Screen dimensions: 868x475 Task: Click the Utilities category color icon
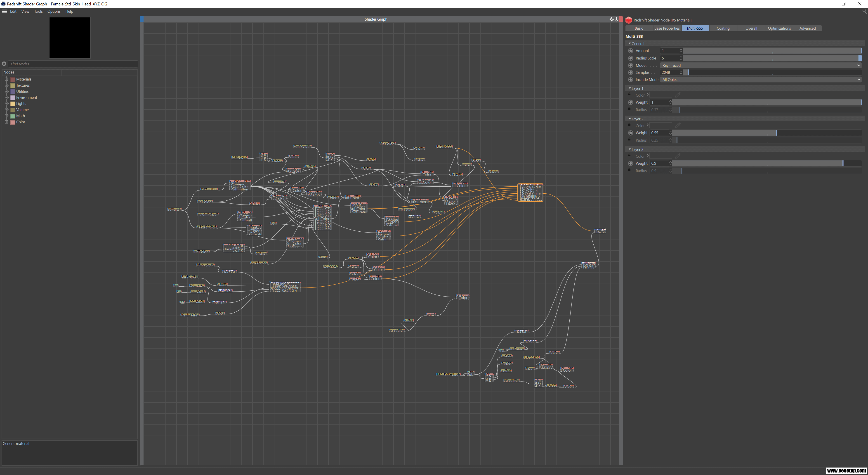point(12,92)
